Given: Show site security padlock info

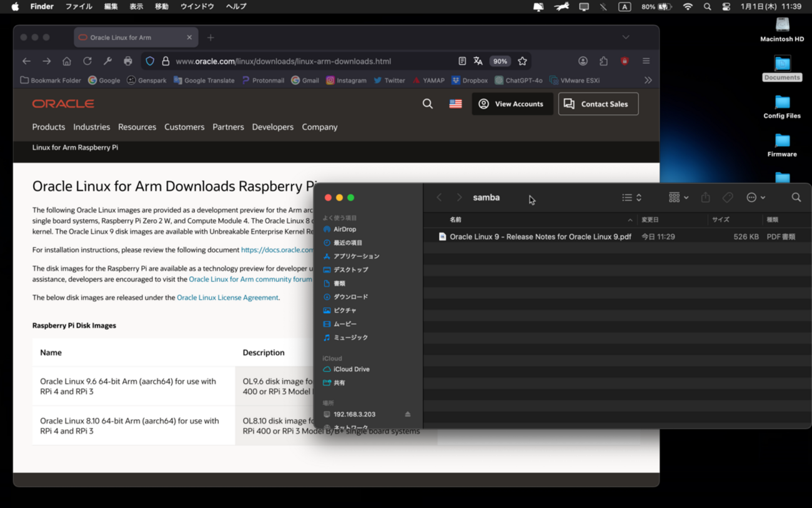Looking at the screenshot, I should [x=166, y=61].
